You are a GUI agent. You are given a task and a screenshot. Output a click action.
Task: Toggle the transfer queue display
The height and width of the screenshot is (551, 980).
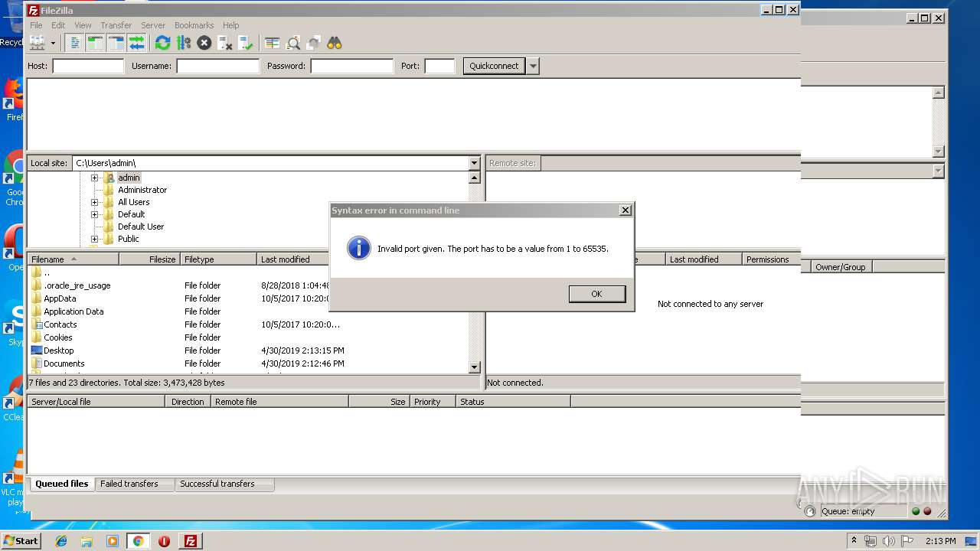136,43
